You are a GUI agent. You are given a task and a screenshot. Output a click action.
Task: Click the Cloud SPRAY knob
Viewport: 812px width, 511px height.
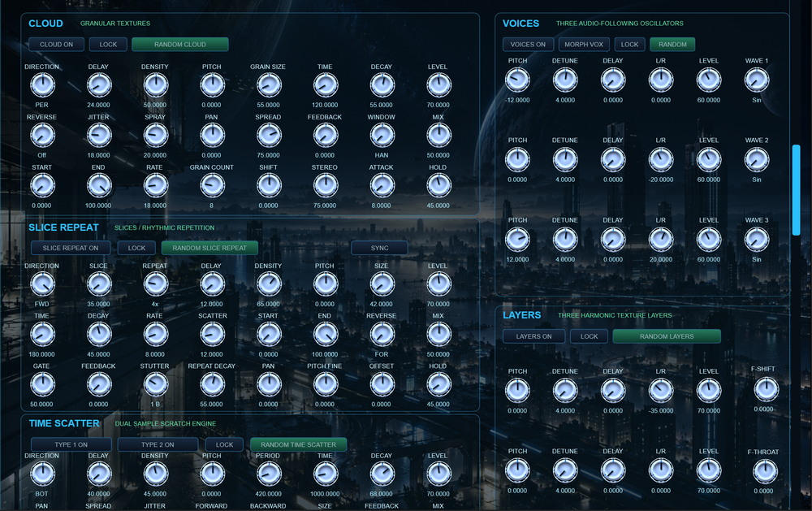(x=155, y=135)
